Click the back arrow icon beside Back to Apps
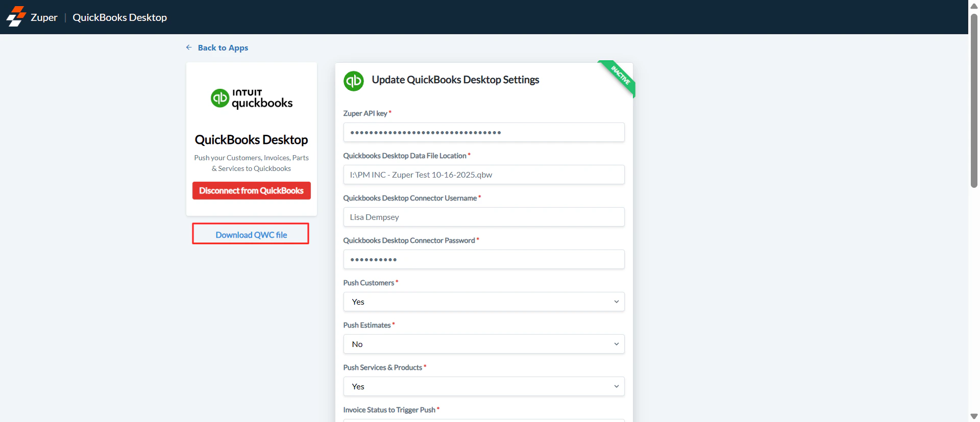The height and width of the screenshot is (422, 980). point(189,47)
